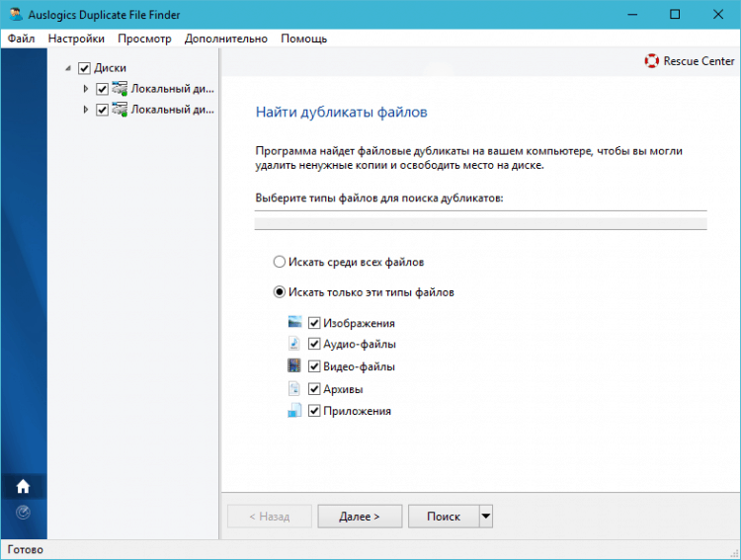Click the Видео-файлы label text
Viewport: 741px width, 560px height.
pyautogui.click(x=360, y=366)
